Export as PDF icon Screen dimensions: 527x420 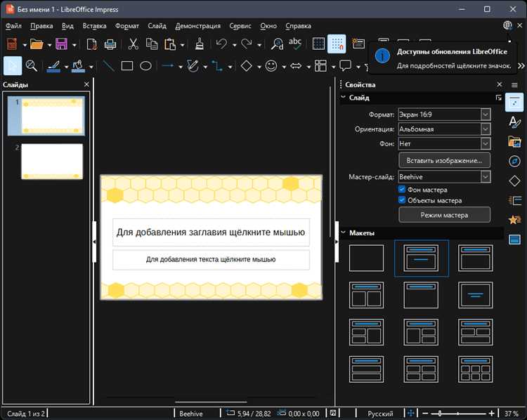click(x=92, y=44)
